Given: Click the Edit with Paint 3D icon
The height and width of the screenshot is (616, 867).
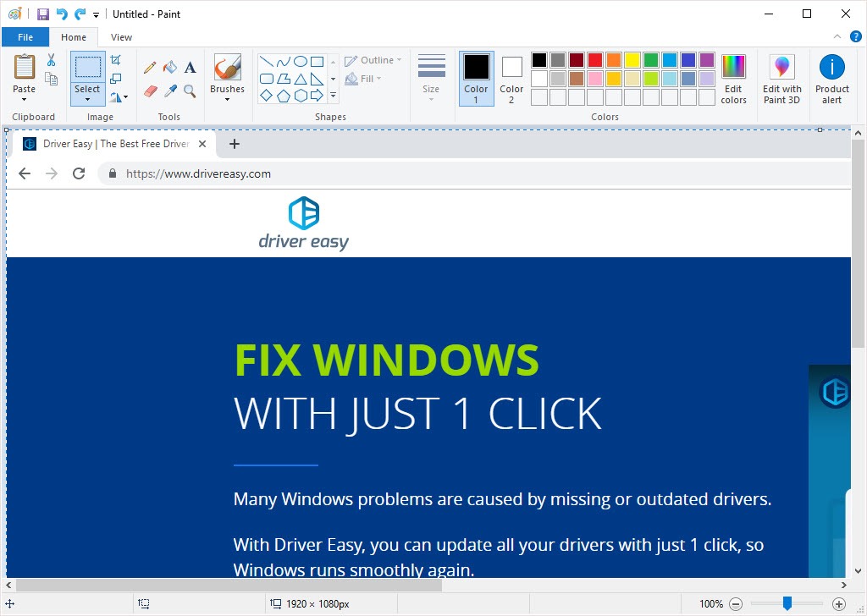Looking at the screenshot, I should [x=781, y=78].
